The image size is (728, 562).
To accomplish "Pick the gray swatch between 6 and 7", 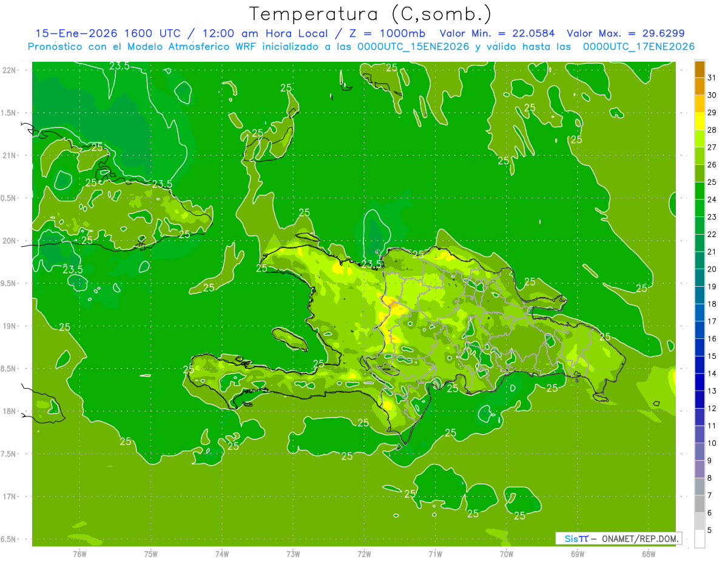I will (x=699, y=504).
